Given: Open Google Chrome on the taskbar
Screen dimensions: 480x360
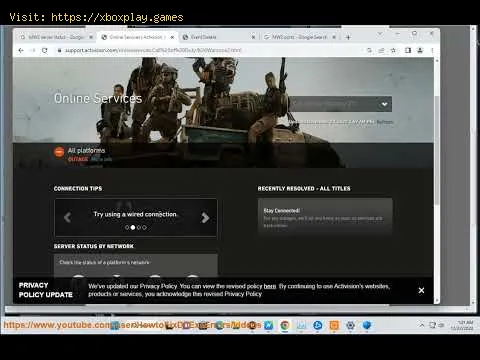Looking at the screenshot, I should tap(285, 325).
